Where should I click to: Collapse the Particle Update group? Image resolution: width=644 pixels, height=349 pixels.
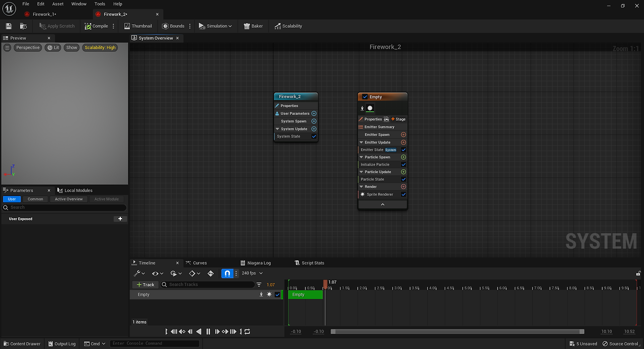pyautogui.click(x=361, y=172)
